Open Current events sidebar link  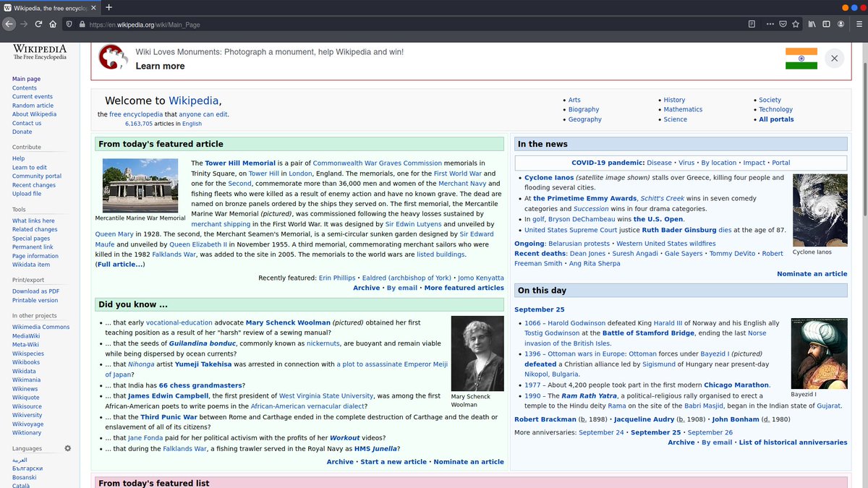coord(33,96)
